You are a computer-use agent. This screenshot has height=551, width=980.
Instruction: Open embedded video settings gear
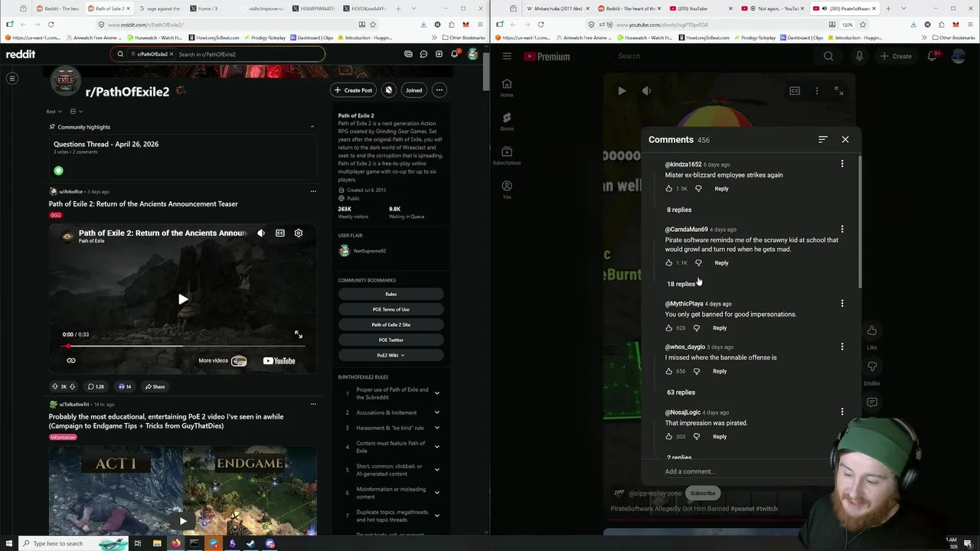pos(299,233)
